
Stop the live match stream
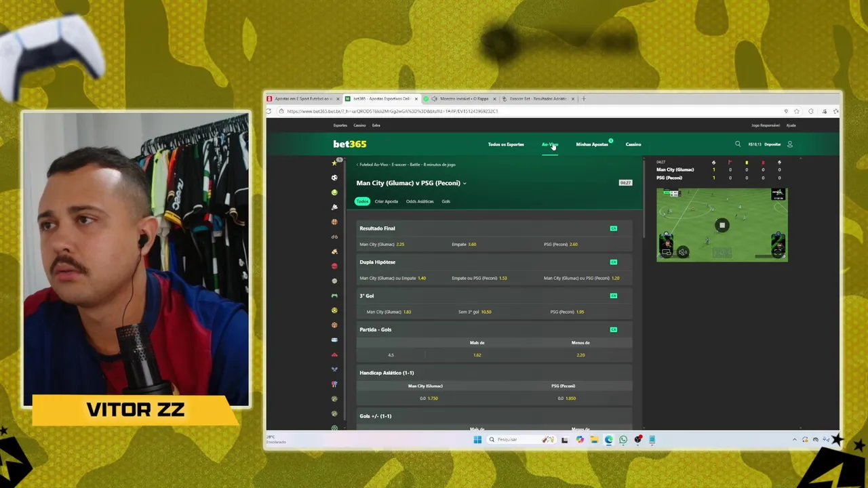(x=722, y=225)
